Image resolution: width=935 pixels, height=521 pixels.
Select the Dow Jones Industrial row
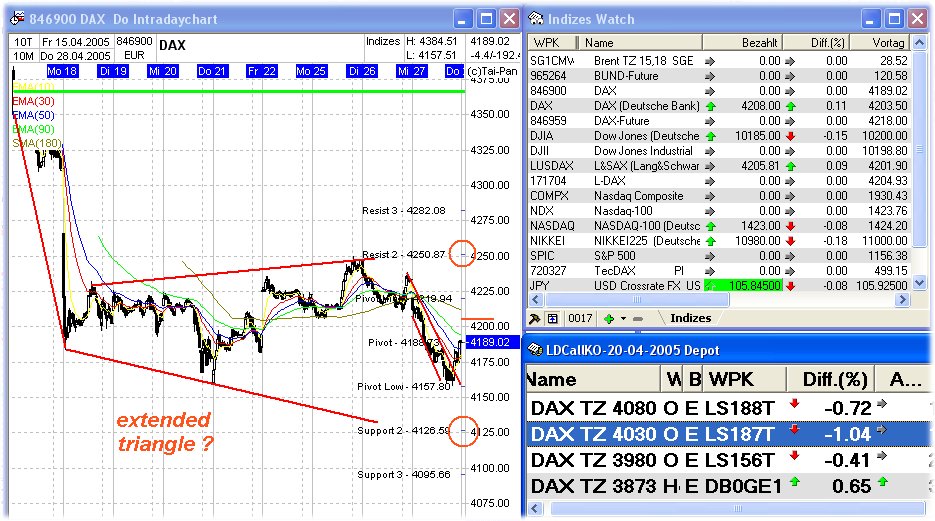coord(719,151)
